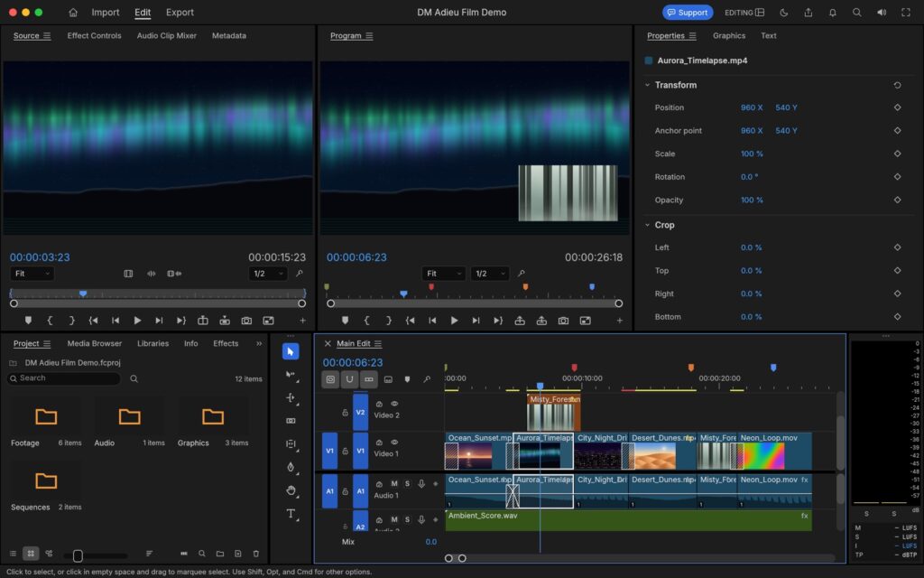Open the Program monitor Fit zoom dropdown
This screenshot has width=924, height=578.
pyautogui.click(x=443, y=274)
